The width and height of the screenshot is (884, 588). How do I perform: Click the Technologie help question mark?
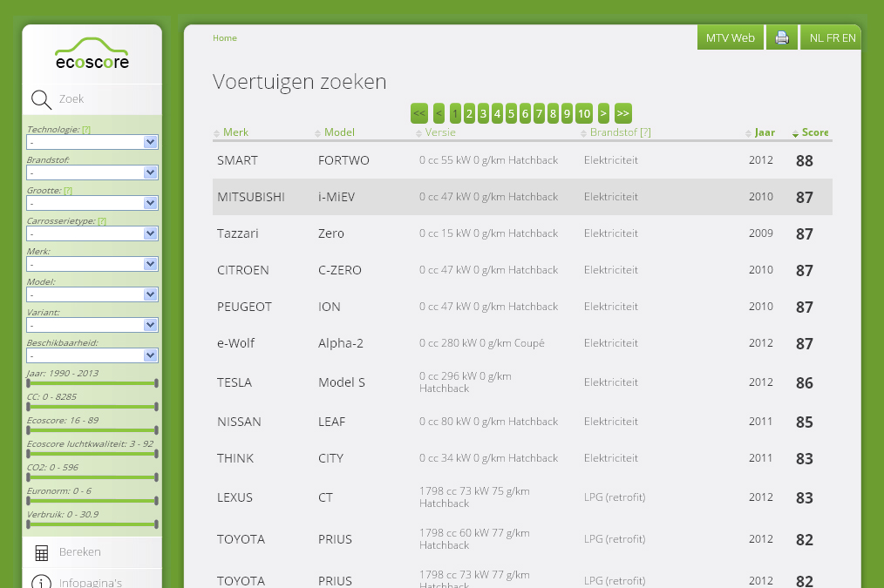(86, 129)
